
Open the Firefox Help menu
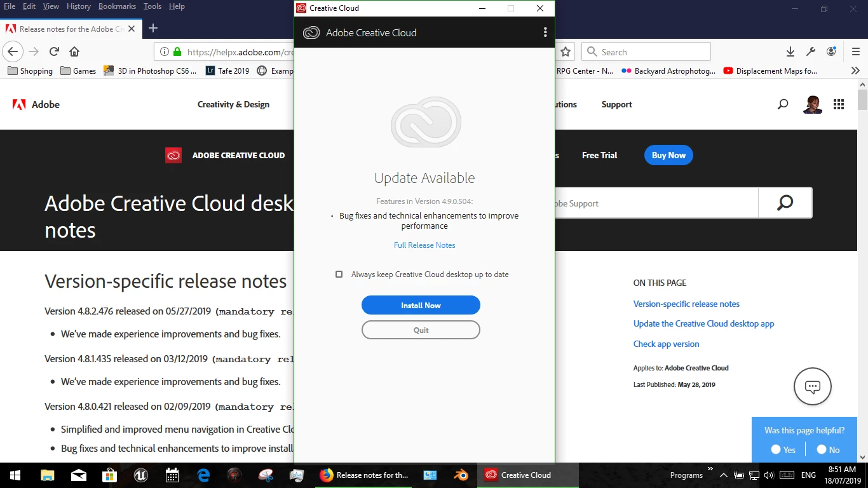pyautogui.click(x=177, y=6)
